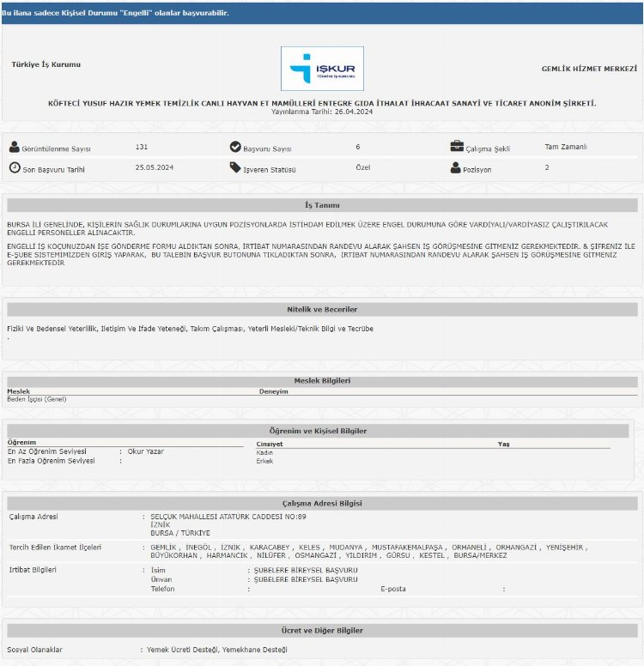
Task: Click the checkmark icon beside Başvuru Sayısı
Action: click(x=235, y=148)
